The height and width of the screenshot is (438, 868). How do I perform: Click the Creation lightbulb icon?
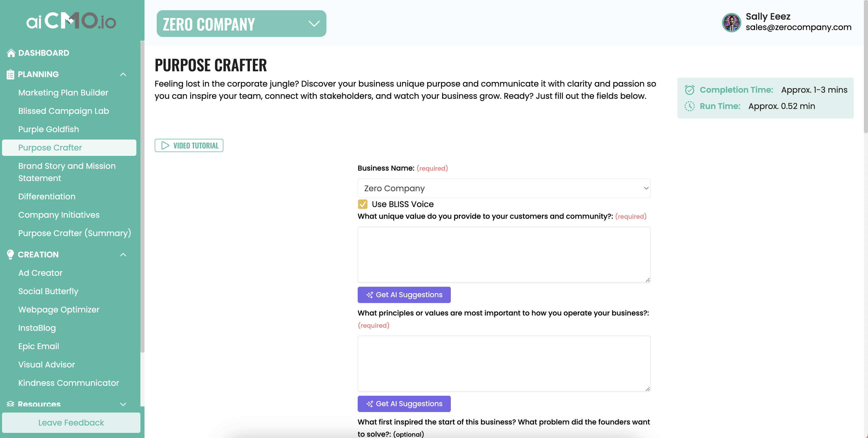click(x=10, y=255)
